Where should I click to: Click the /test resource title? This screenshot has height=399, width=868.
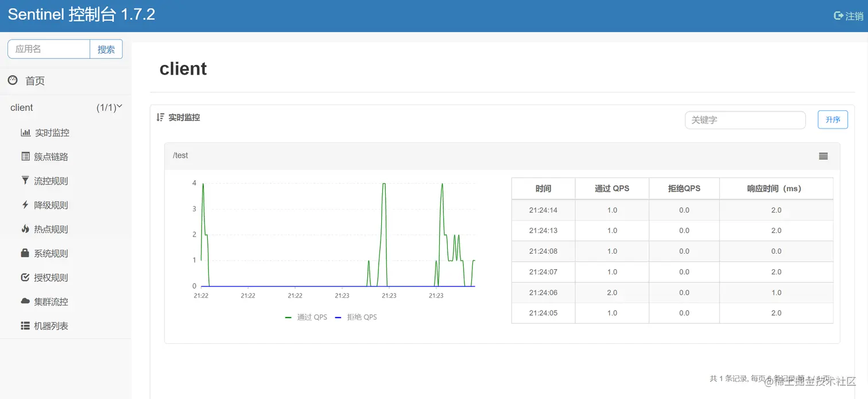(x=180, y=156)
